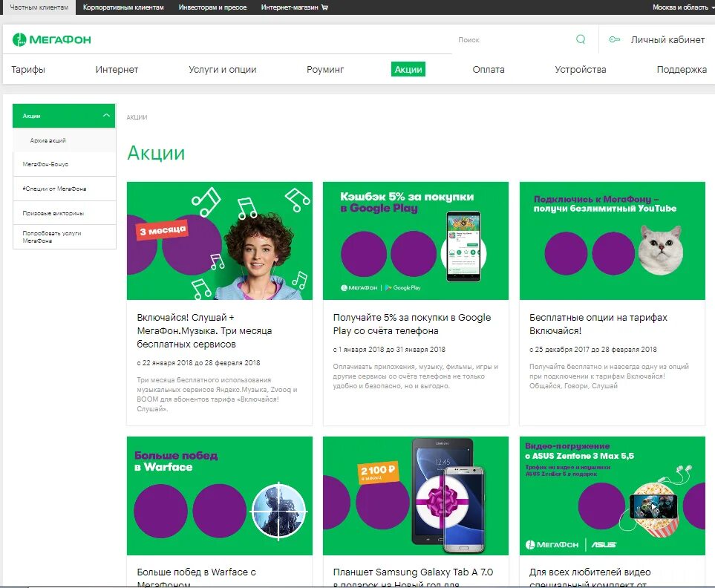Image resolution: width=715 pixels, height=588 pixels.
Task: Open the Частным клиентам tab
Action: [x=39, y=7]
